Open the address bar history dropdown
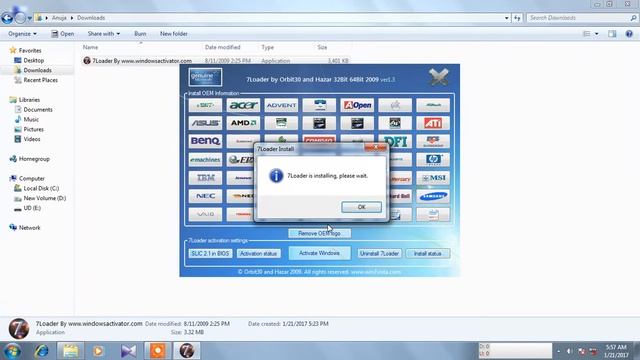The width and height of the screenshot is (640, 360). coord(507,18)
